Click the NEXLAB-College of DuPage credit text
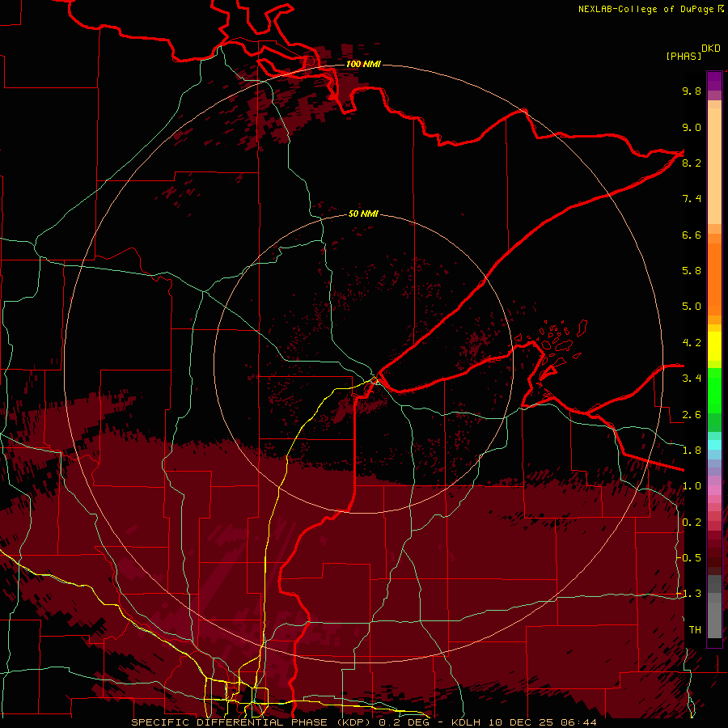This screenshot has width=728, height=728. [645, 9]
